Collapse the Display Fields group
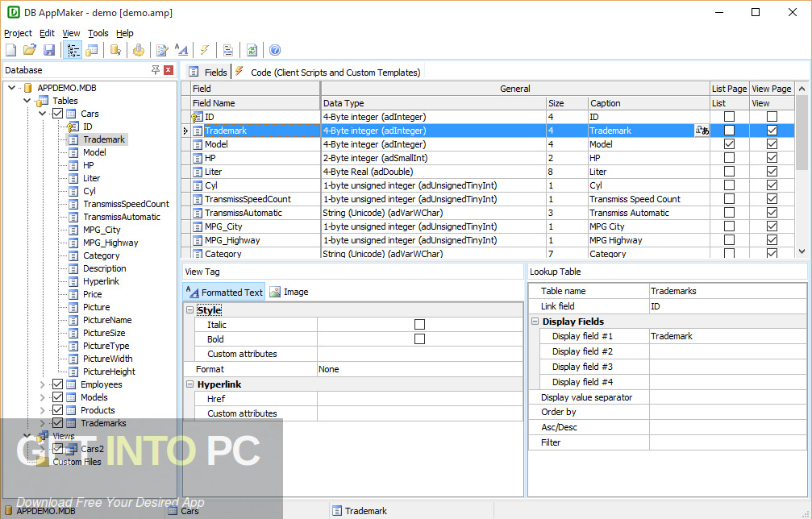 coord(535,322)
